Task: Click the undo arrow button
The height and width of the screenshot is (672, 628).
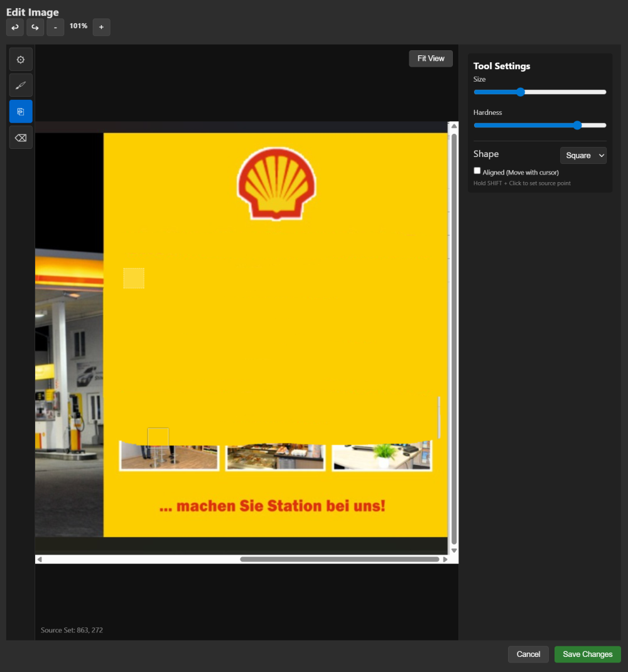Action: [x=15, y=28]
